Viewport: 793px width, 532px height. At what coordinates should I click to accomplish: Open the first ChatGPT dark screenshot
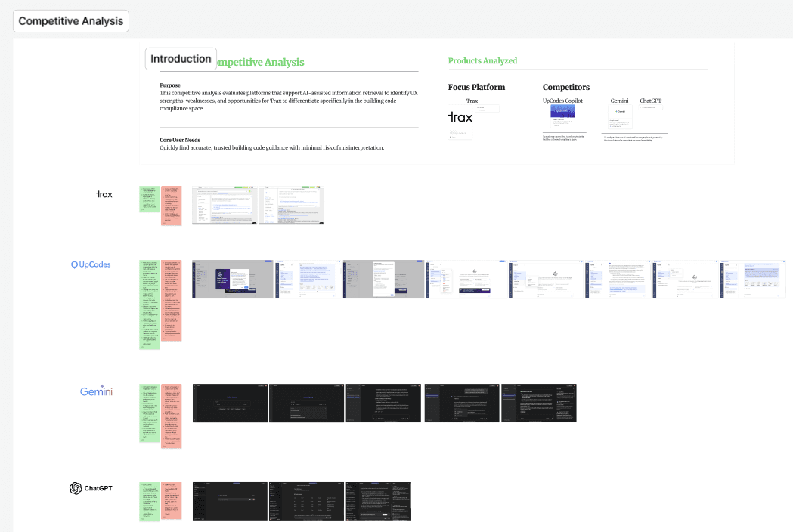(x=230, y=501)
